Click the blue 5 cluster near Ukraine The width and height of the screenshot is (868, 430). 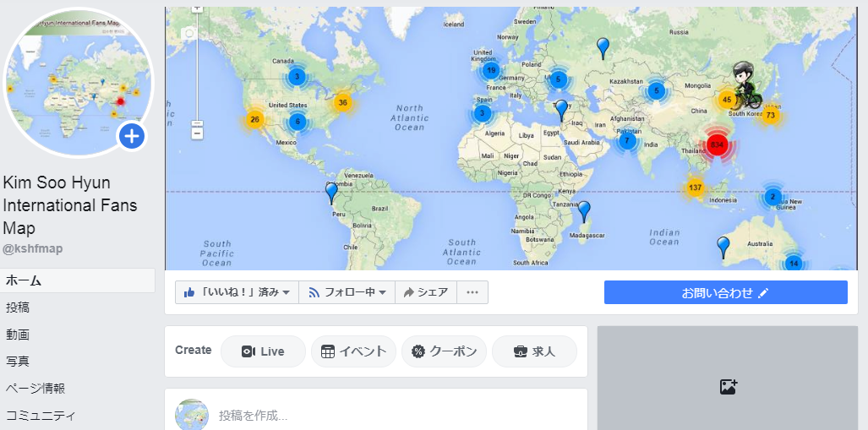pyautogui.click(x=558, y=79)
